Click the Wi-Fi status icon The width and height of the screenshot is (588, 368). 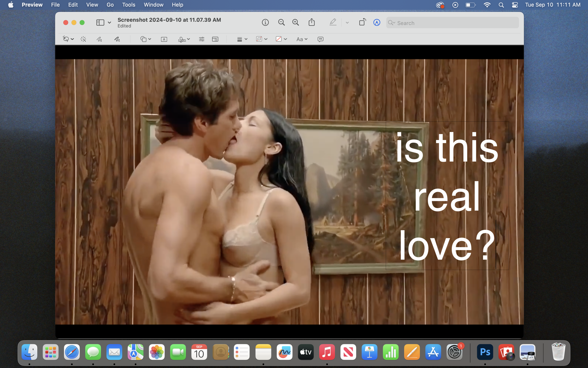(487, 5)
